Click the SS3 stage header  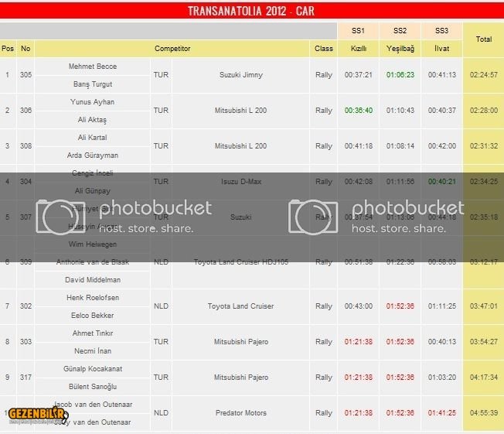(x=441, y=31)
